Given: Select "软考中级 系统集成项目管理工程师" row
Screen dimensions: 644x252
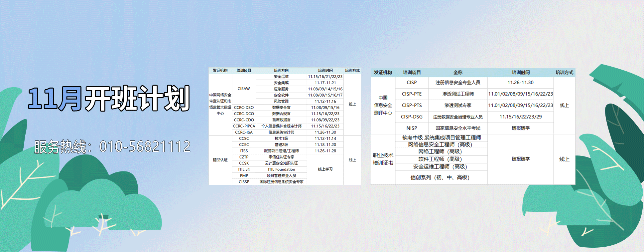Looking at the screenshot, I should click(x=442, y=138).
